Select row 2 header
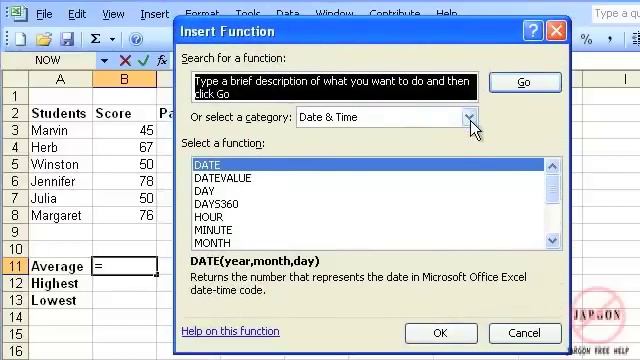The width and height of the screenshot is (640, 360). (x=16, y=113)
